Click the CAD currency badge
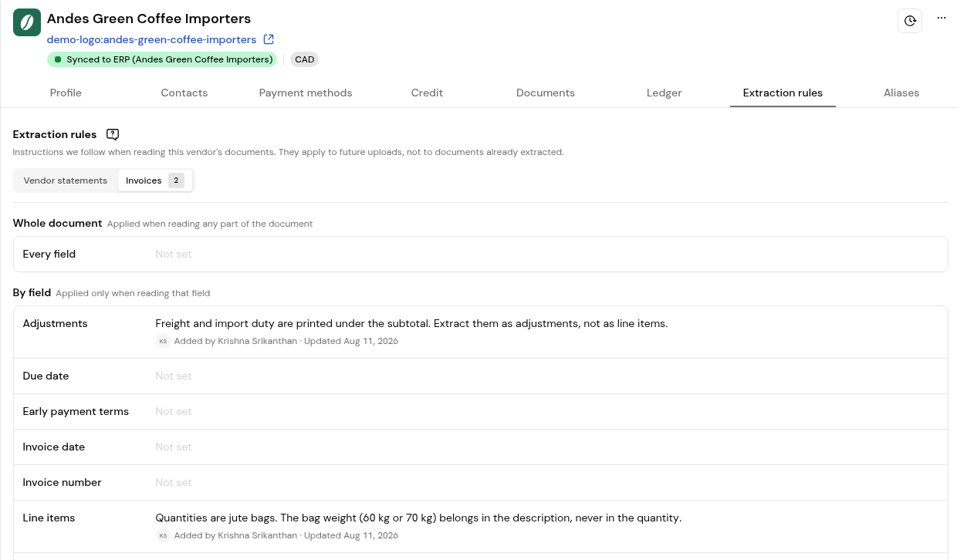This screenshot has width=957, height=560. 305,59
